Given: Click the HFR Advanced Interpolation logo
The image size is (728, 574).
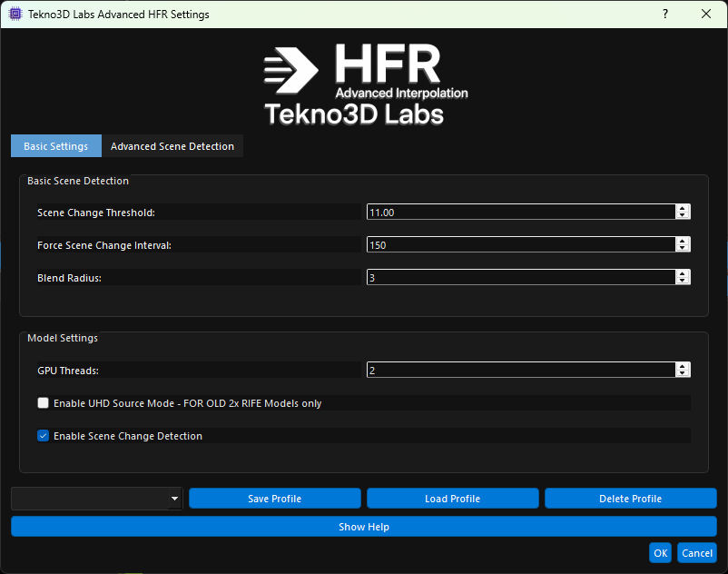Looking at the screenshot, I should pyautogui.click(x=366, y=84).
